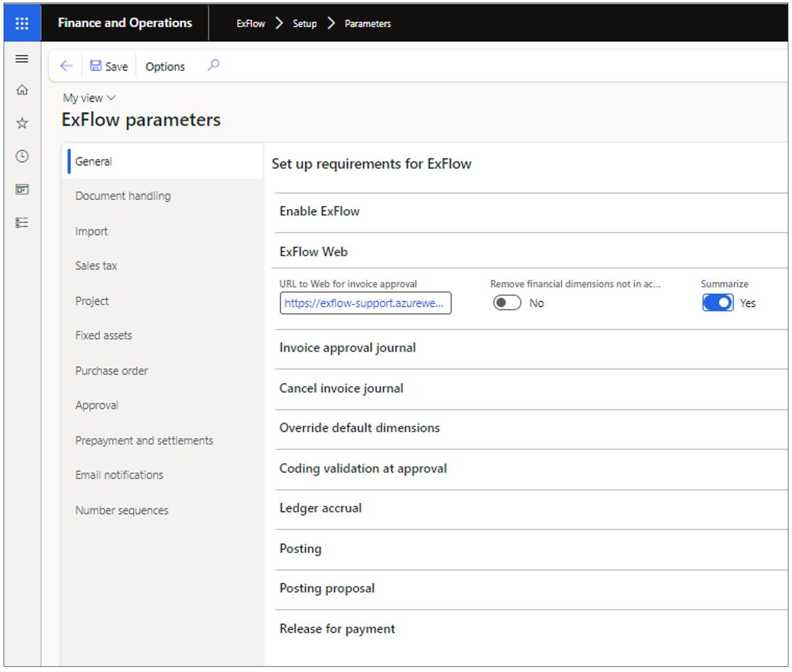The height and width of the screenshot is (672, 792).
Task: Expand the Ledger accrual section
Action: coord(531,509)
